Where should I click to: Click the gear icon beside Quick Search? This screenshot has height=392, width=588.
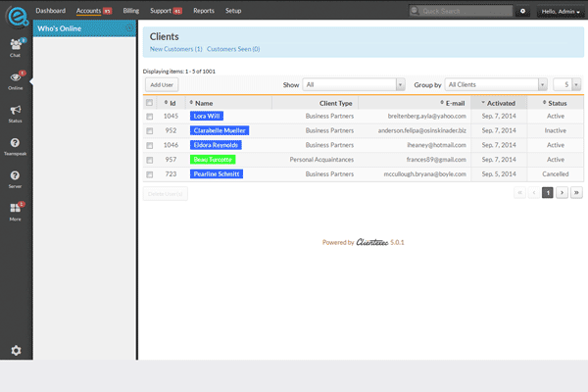(522, 10)
